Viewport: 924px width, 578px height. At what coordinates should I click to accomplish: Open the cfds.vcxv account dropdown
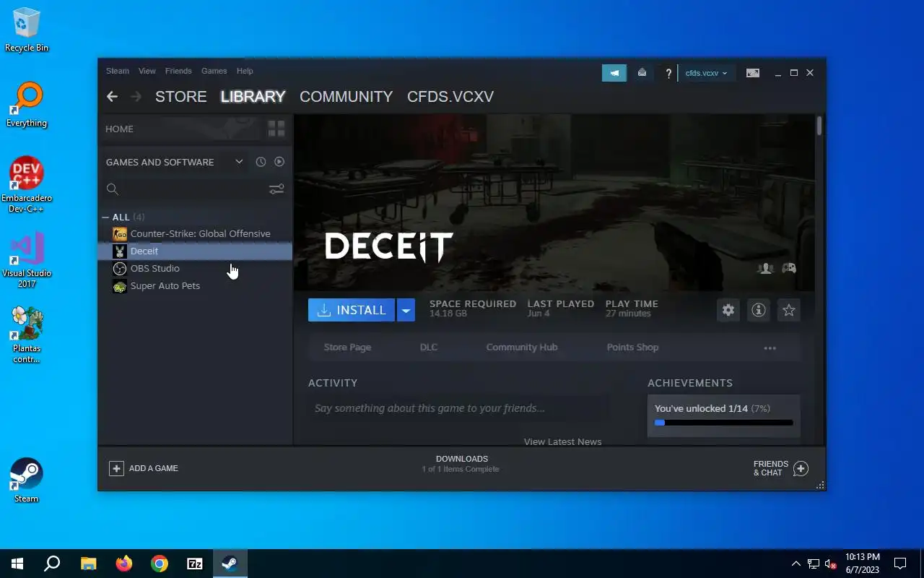707,73
